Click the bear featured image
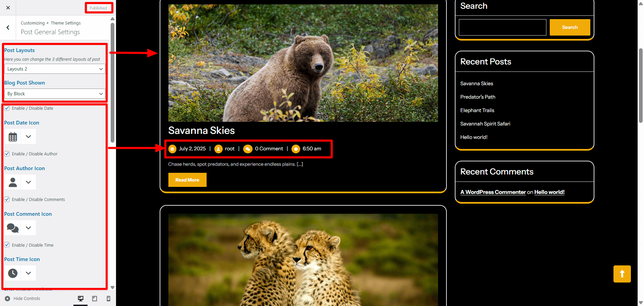This screenshot has width=644, height=306. tap(303, 63)
